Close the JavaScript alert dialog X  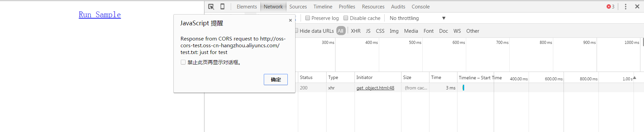[x=290, y=20]
